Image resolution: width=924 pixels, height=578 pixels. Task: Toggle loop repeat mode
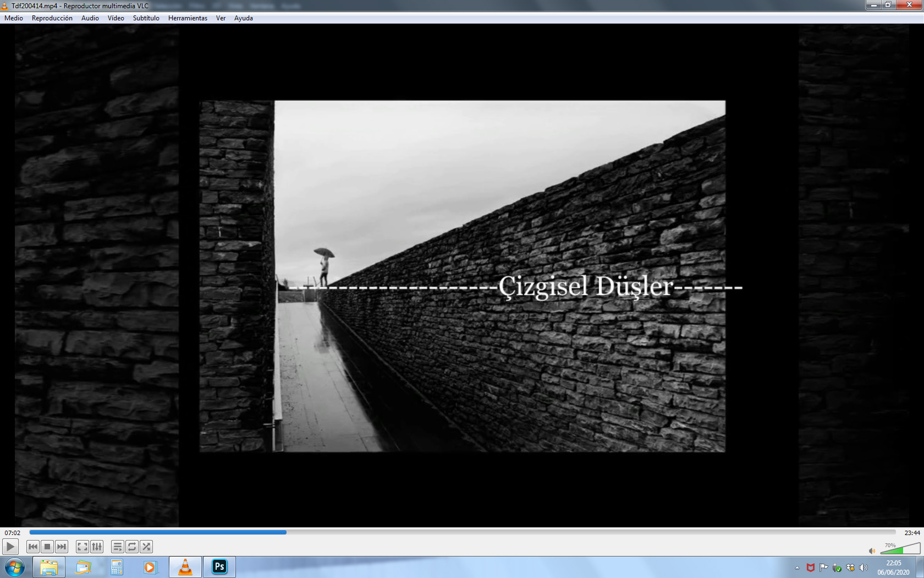pyautogui.click(x=132, y=547)
